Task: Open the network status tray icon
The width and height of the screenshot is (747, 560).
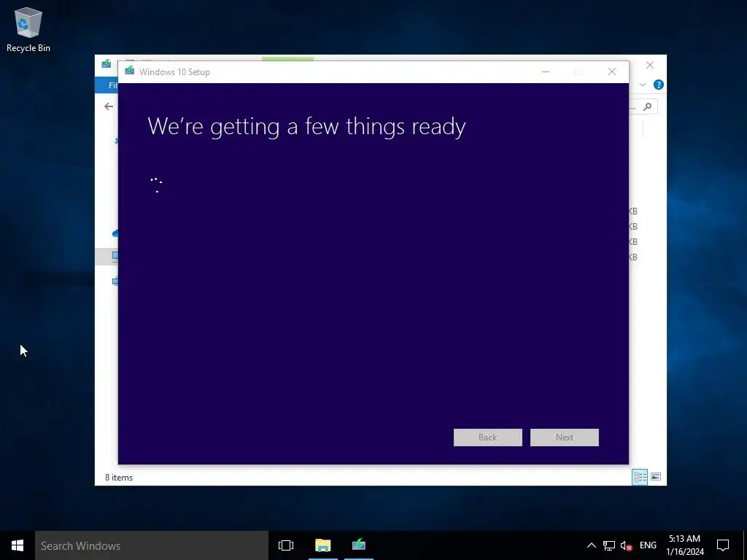Action: point(609,545)
